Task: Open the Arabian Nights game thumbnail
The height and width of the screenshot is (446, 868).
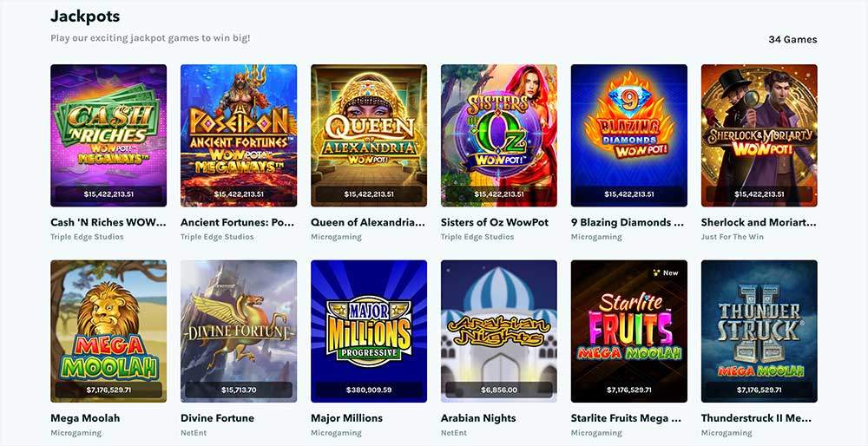Action: [499, 331]
